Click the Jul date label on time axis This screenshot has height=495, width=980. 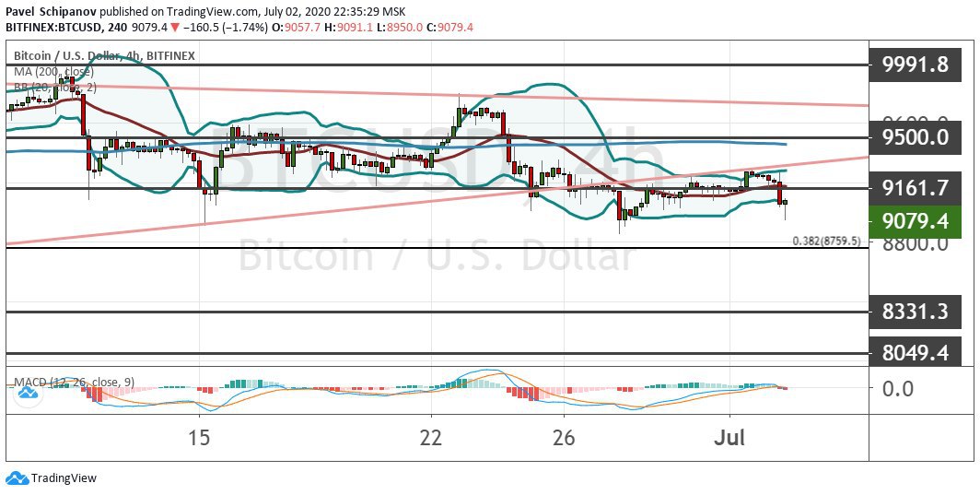(x=729, y=436)
